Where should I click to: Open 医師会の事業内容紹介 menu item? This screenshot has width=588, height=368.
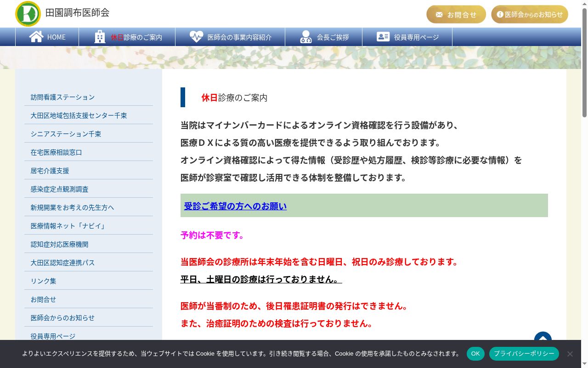230,37
